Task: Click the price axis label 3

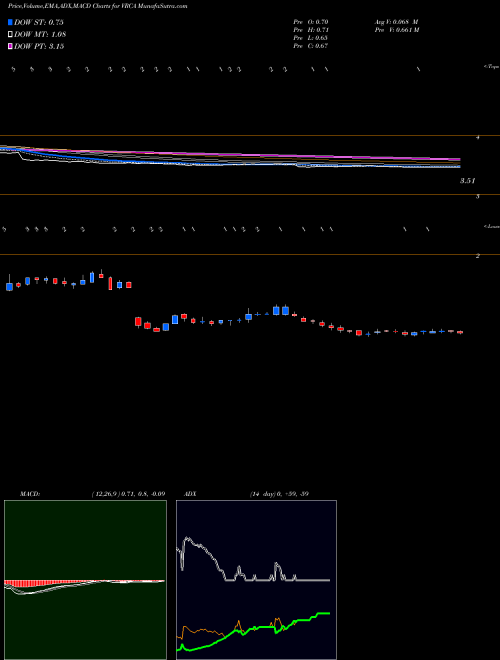Action: click(x=478, y=197)
